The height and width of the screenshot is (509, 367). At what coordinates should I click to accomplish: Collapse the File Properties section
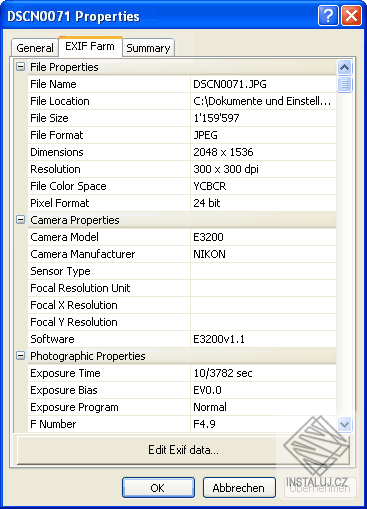coord(20,67)
